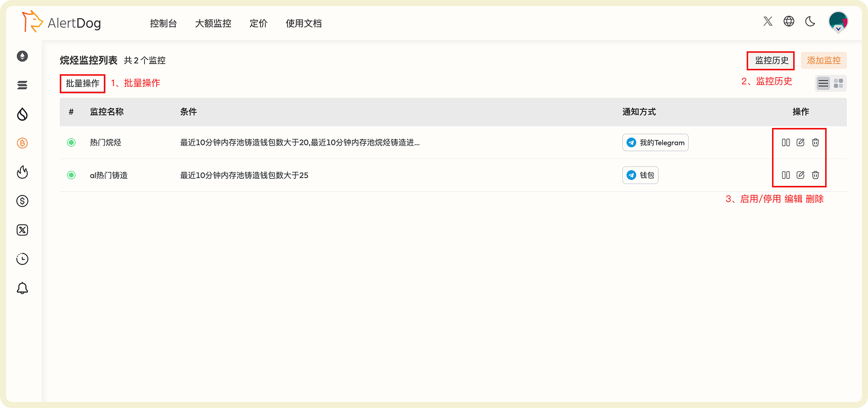The height and width of the screenshot is (408, 868).
Task: Open the notification bell icon in sidebar
Action: click(x=22, y=287)
